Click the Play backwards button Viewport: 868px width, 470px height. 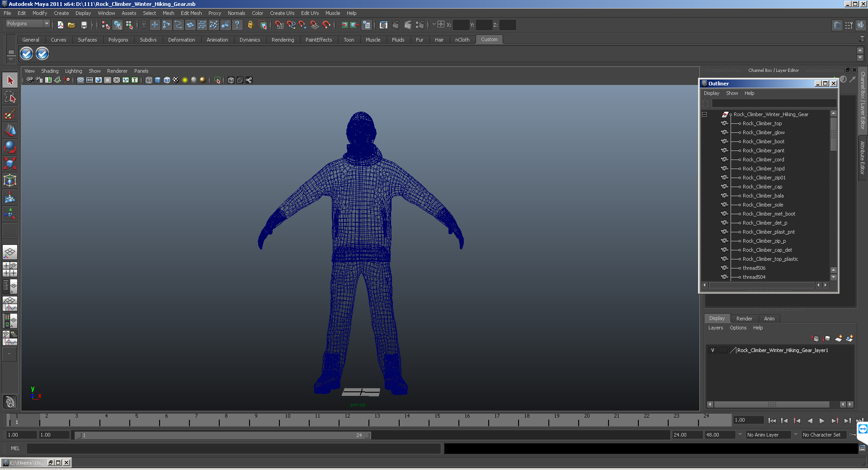click(x=810, y=421)
